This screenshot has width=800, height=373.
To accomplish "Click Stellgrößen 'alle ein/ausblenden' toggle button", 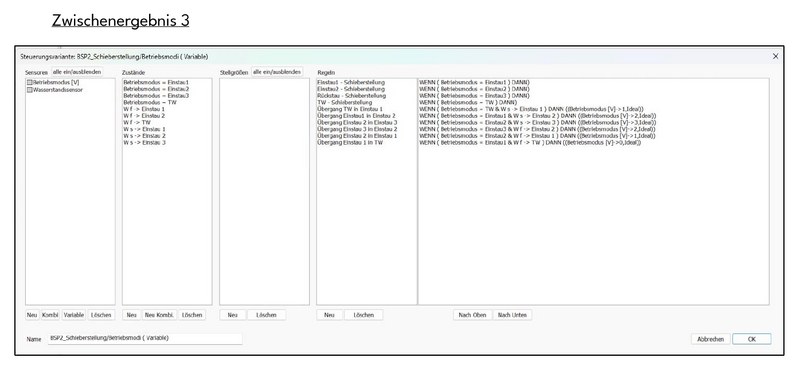I will (x=277, y=72).
